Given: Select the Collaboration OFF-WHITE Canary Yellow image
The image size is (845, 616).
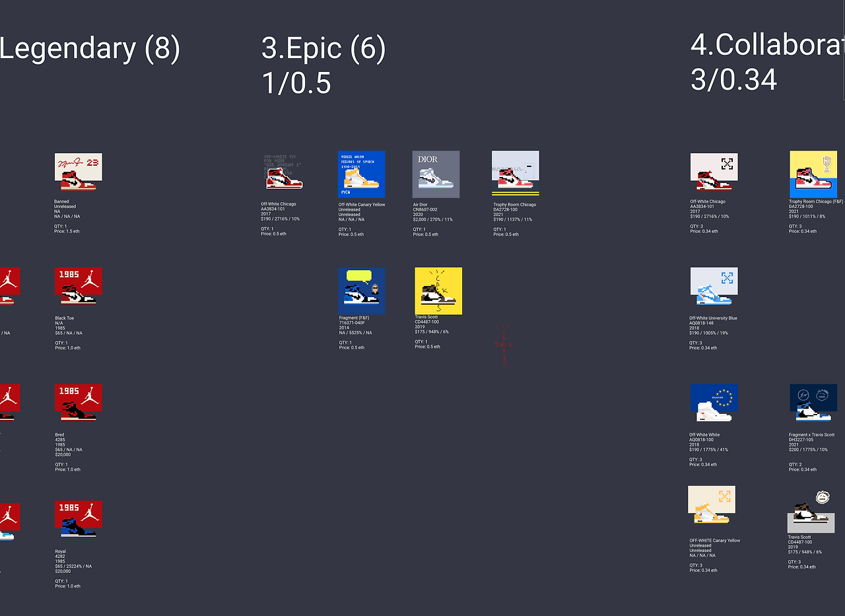Looking at the screenshot, I should click(x=712, y=506).
